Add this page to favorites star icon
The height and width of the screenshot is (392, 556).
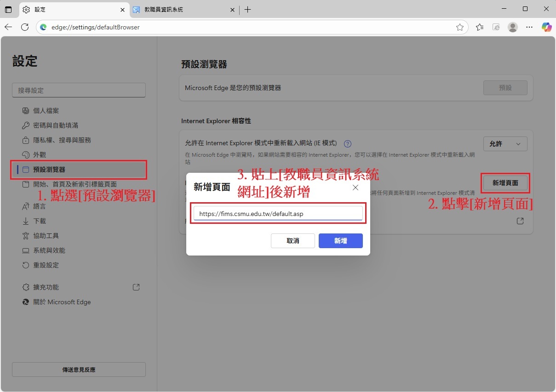(x=459, y=27)
